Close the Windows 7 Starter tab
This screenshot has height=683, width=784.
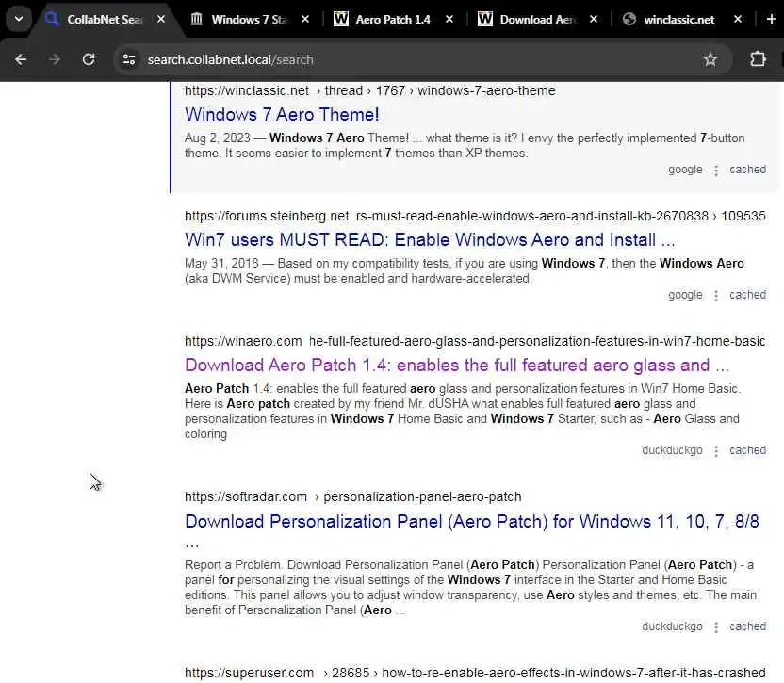pos(305,20)
